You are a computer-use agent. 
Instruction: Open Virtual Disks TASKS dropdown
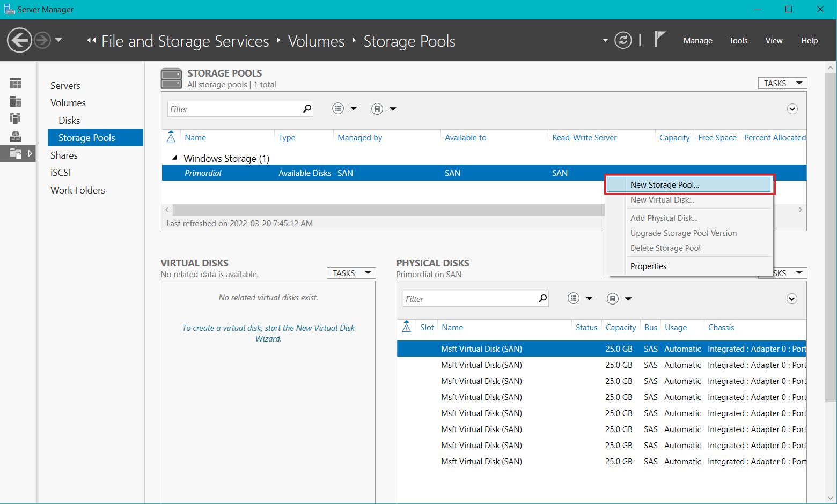pos(351,273)
